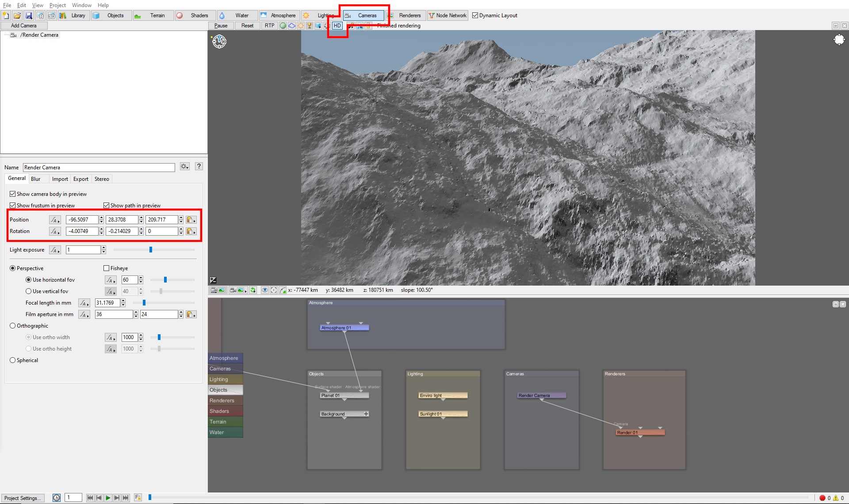
Task: Jump to first frame
Action: pyautogui.click(x=90, y=498)
